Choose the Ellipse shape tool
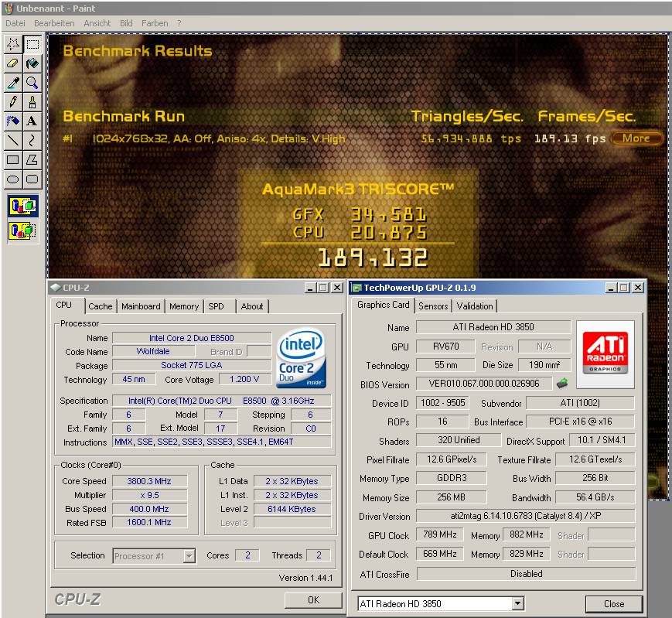The width and height of the screenshot is (672, 618). (13, 179)
